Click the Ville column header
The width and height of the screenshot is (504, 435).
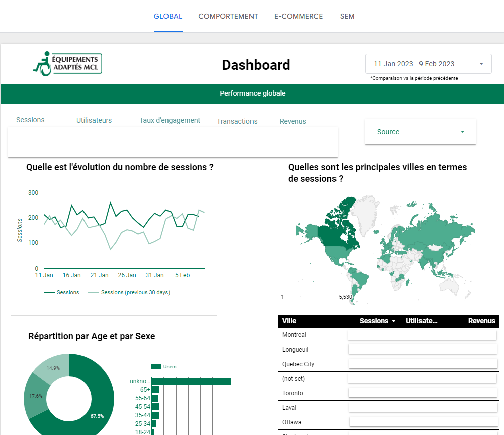click(289, 321)
